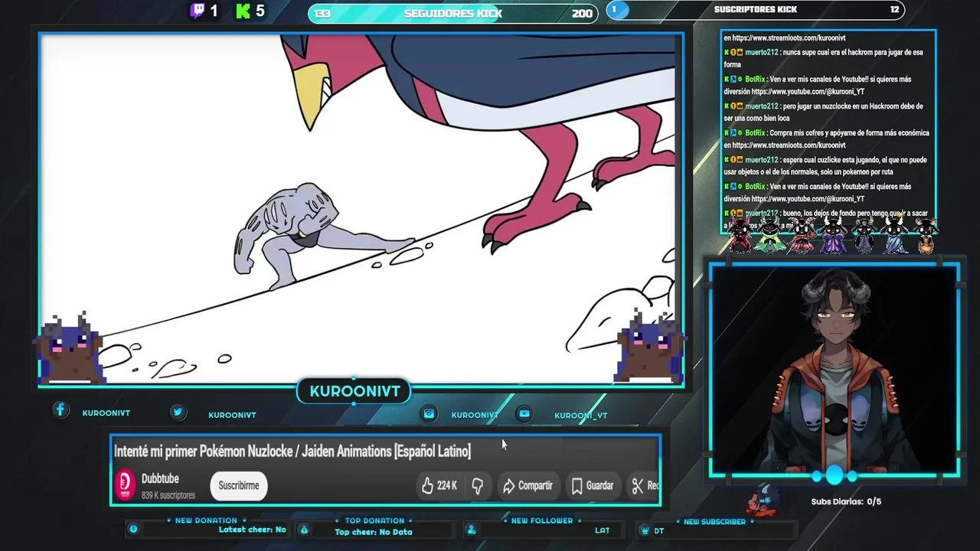Click the KUROONIVT Facebook handle text
The height and width of the screenshot is (551, 980).
pos(106,413)
